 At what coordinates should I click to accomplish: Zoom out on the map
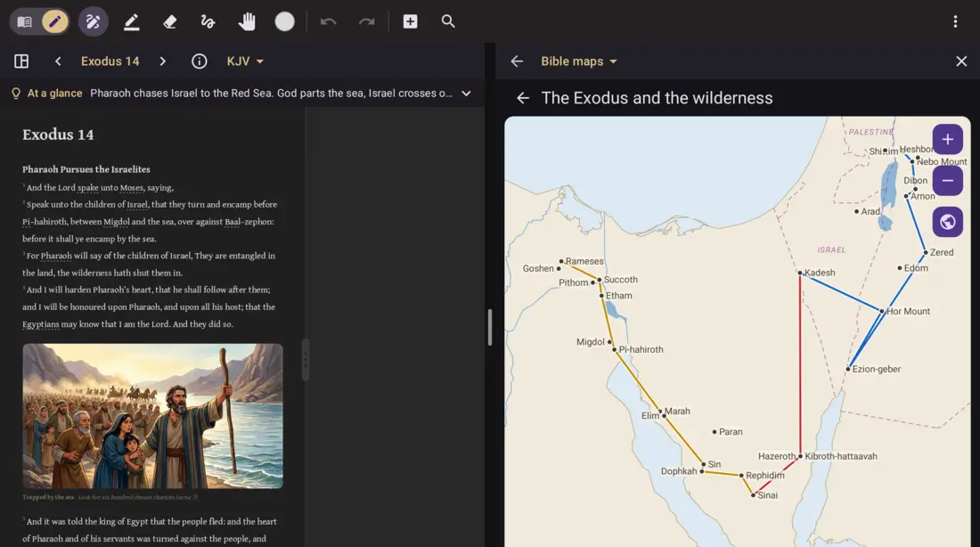click(x=948, y=181)
